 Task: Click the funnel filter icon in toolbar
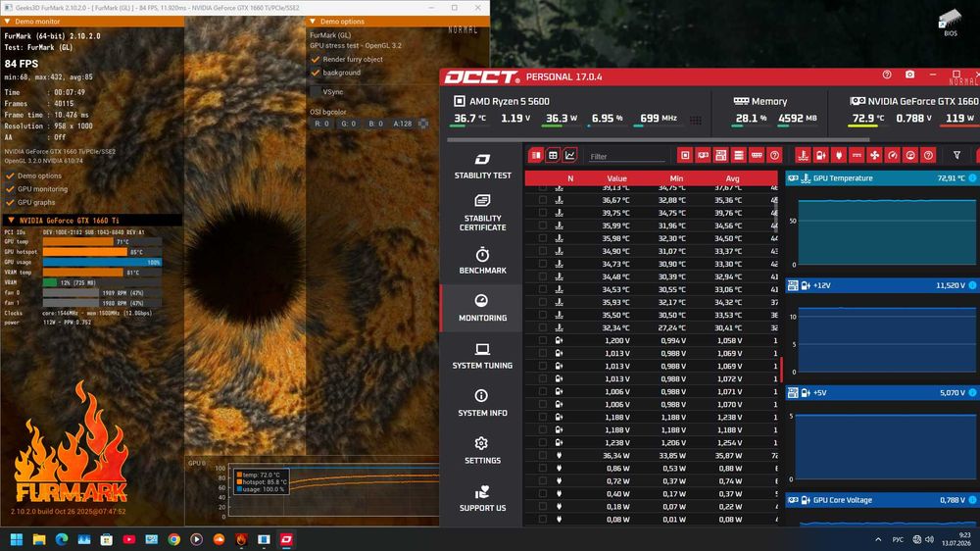[956, 155]
